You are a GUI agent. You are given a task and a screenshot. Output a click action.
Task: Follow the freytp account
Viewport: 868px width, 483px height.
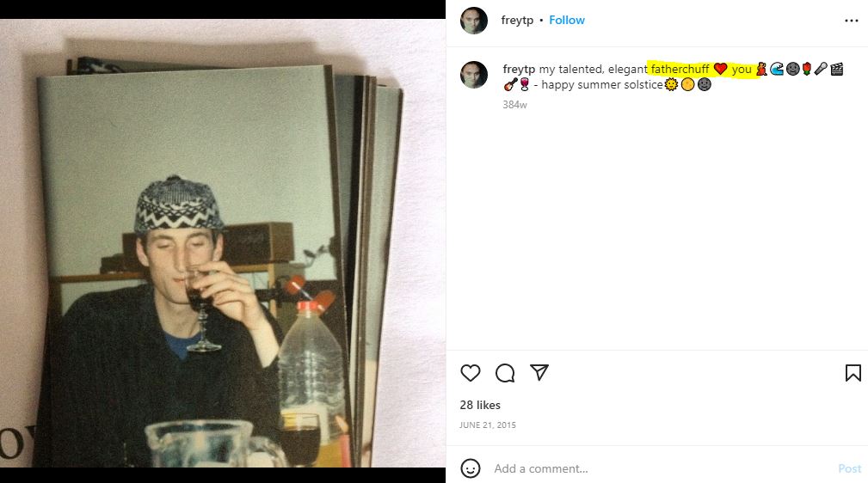click(x=567, y=20)
